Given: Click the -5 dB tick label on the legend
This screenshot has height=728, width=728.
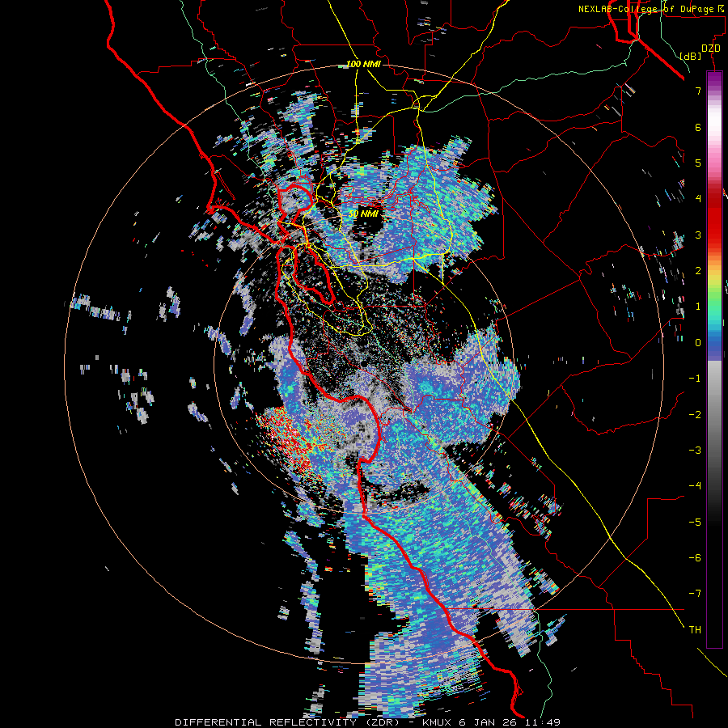Looking at the screenshot, I should click(695, 523).
